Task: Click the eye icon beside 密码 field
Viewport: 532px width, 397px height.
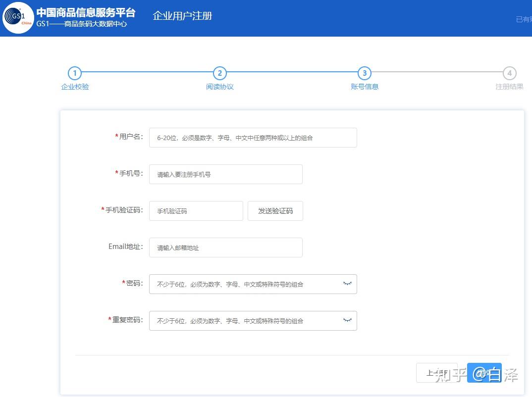Action: 347,284
